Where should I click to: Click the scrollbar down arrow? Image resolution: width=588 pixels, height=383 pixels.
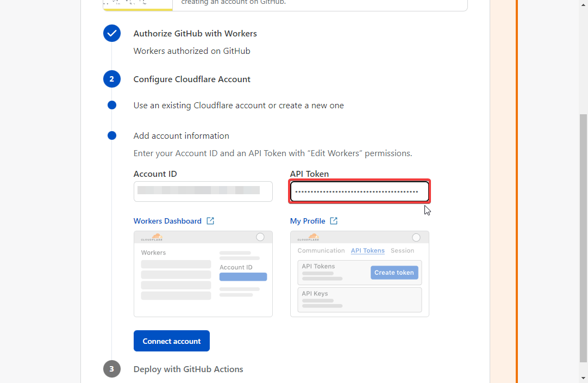(x=583, y=378)
